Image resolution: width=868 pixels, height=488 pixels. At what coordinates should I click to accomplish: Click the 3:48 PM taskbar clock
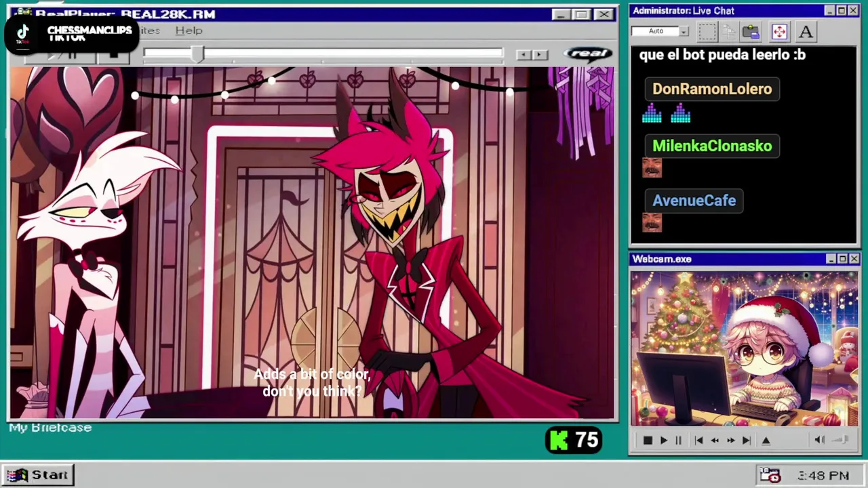click(823, 476)
